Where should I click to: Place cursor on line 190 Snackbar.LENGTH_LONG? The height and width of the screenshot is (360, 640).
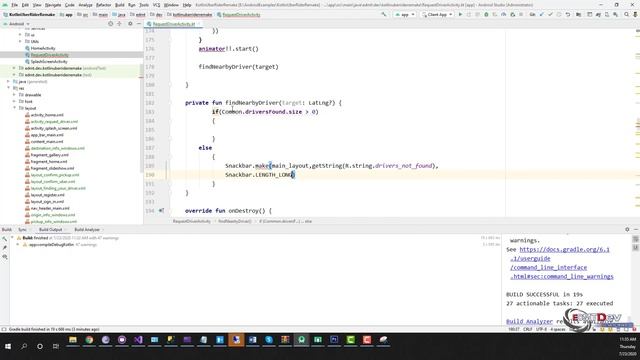[260, 175]
